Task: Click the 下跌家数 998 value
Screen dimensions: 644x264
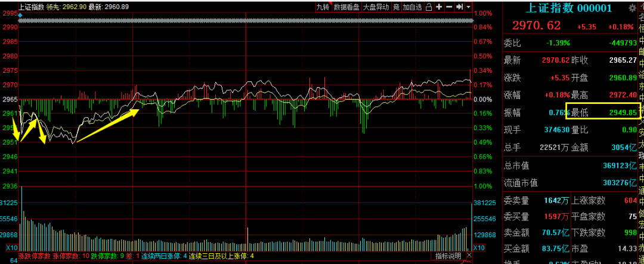Action: coord(630,233)
